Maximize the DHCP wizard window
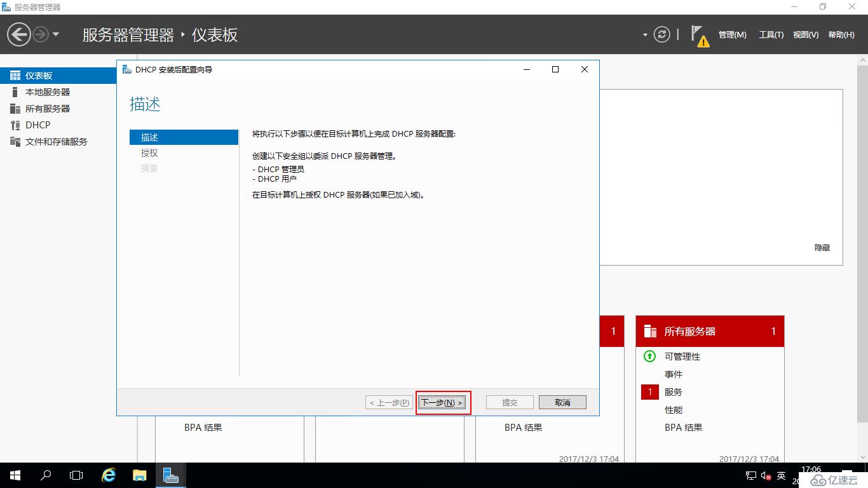Screen dimensions: 868x488 pyautogui.click(x=555, y=70)
